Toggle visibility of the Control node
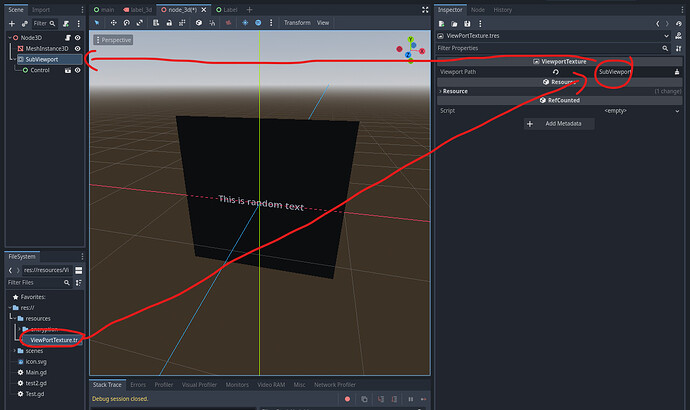 (77, 70)
